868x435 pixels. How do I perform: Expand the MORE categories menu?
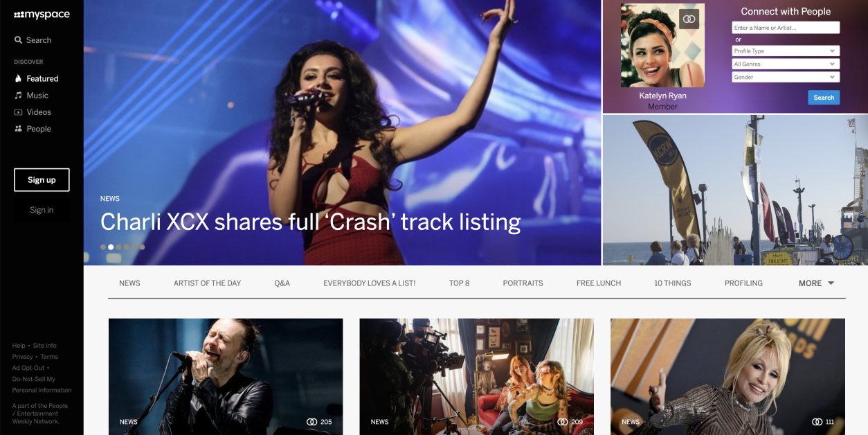816,283
